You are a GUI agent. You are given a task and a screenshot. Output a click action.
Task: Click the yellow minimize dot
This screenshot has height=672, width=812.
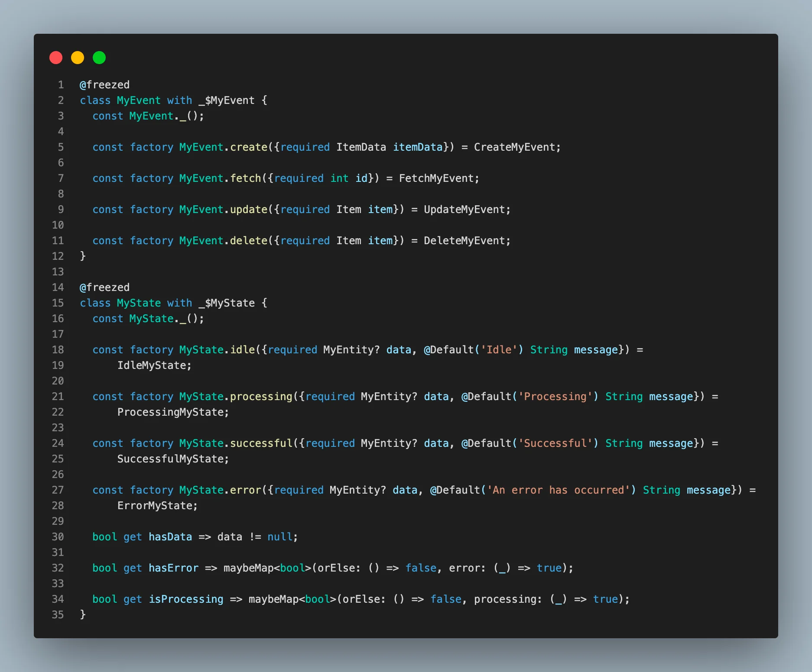tap(78, 58)
